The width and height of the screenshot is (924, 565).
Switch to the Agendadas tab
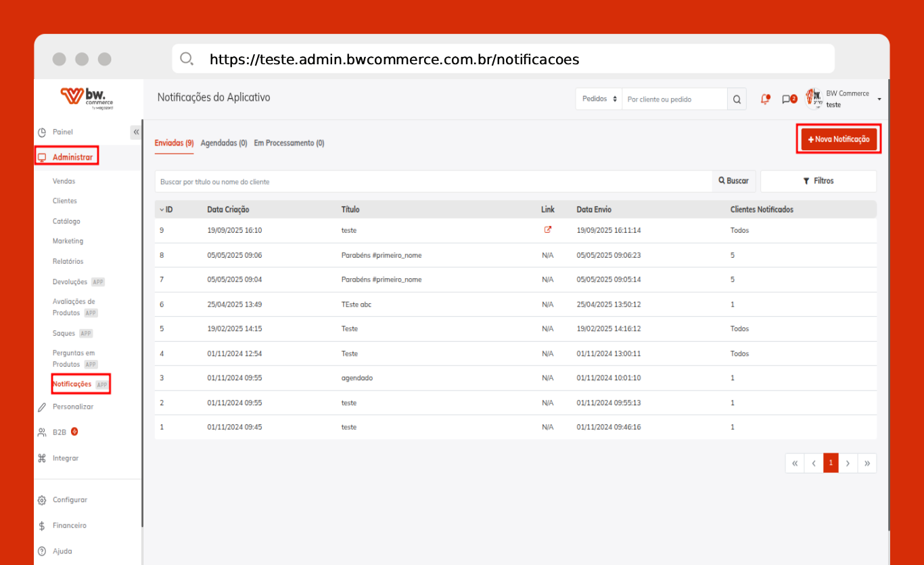(x=223, y=143)
